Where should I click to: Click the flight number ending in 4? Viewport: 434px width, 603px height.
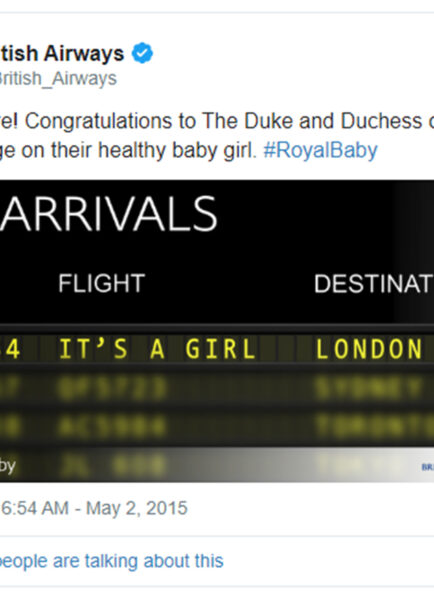(x=10, y=349)
